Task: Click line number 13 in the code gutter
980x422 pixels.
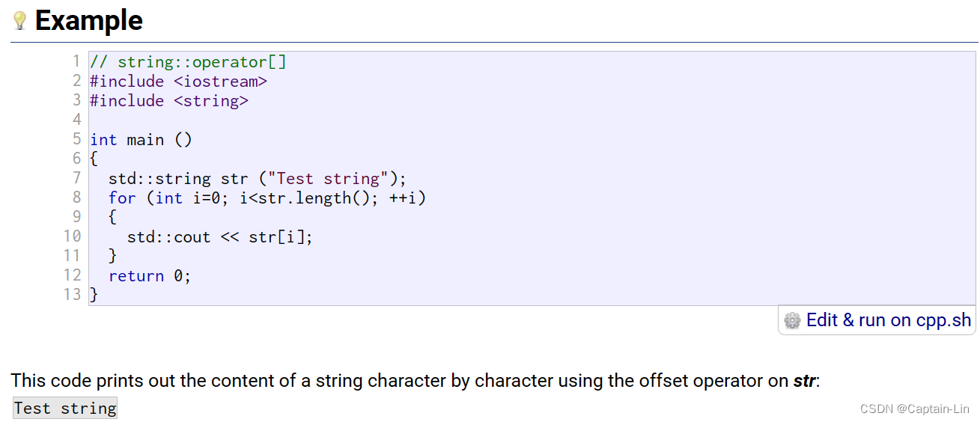Action: [72, 295]
